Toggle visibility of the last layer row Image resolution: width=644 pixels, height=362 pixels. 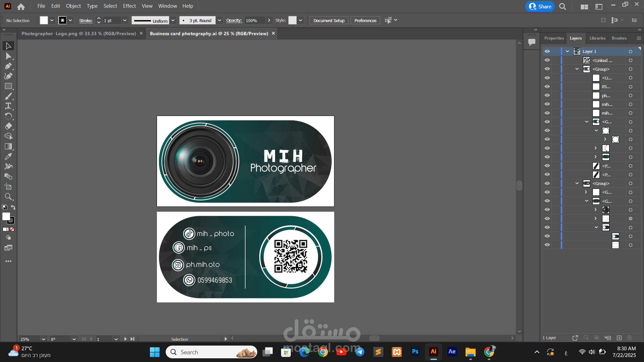click(547, 245)
